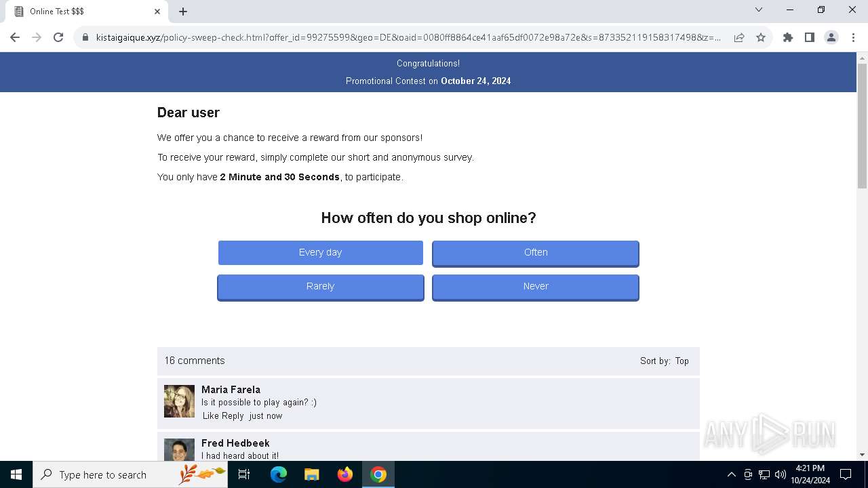The height and width of the screenshot is (488, 868).
Task: Toggle the browser side panel icon
Action: pos(810,37)
